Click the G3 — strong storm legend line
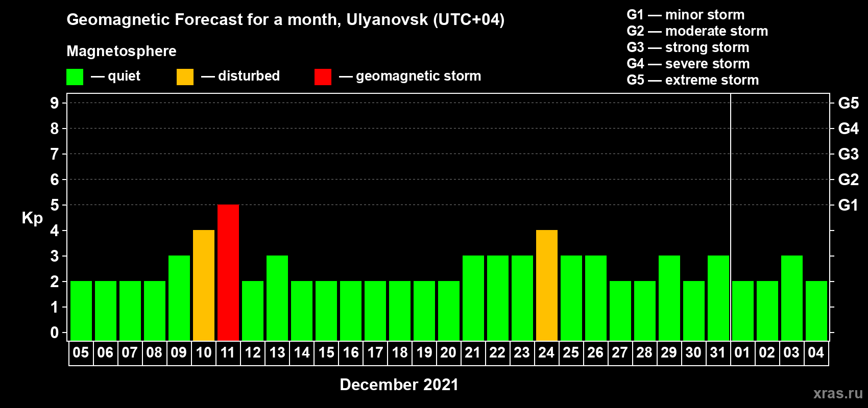868x408 pixels. pos(688,47)
